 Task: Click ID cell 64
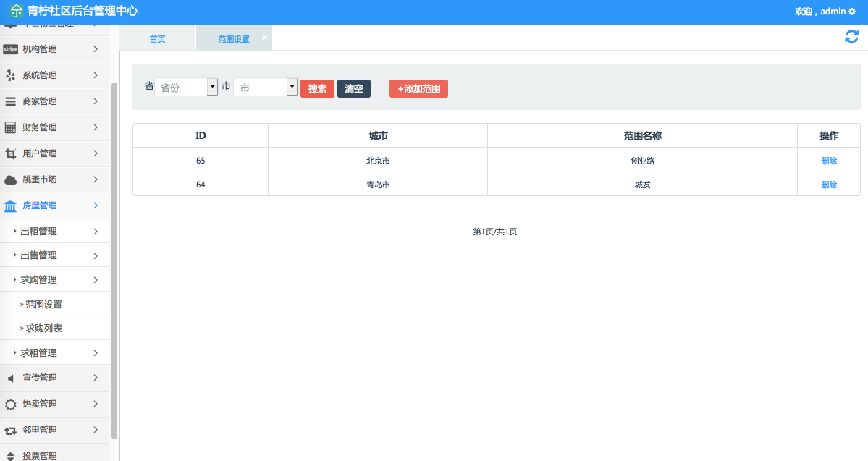click(201, 185)
